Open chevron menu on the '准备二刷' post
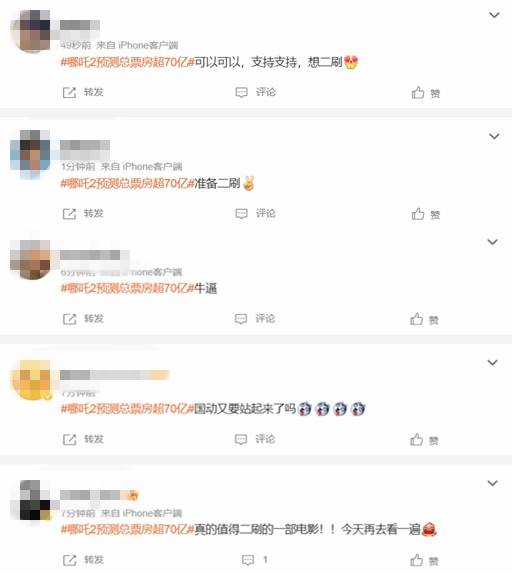 494,136
